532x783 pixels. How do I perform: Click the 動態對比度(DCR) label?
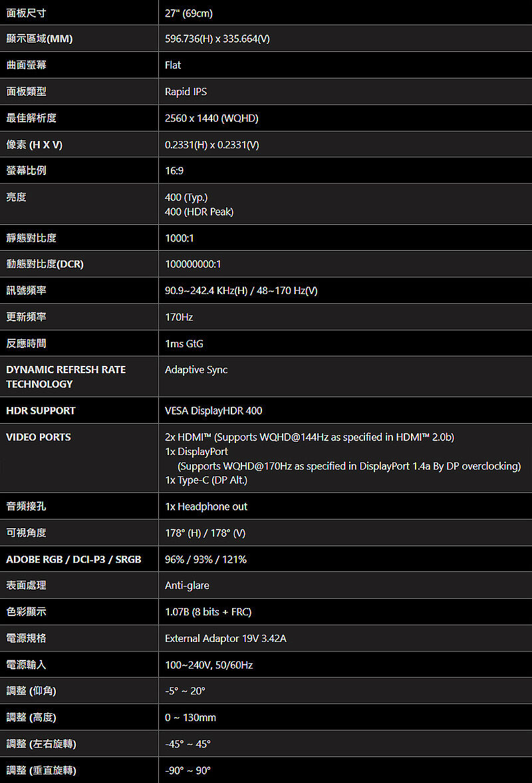tap(45, 264)
